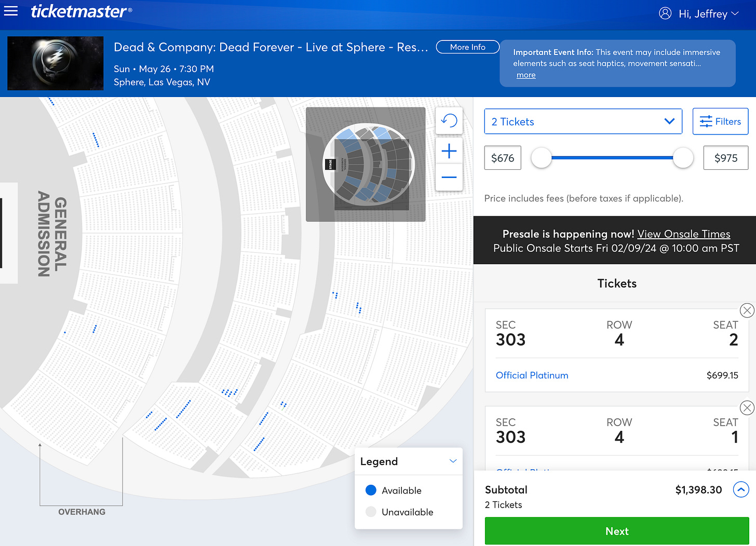Collapse the Legend panel
The image size is (756, 546).
(x=453, y=461)
